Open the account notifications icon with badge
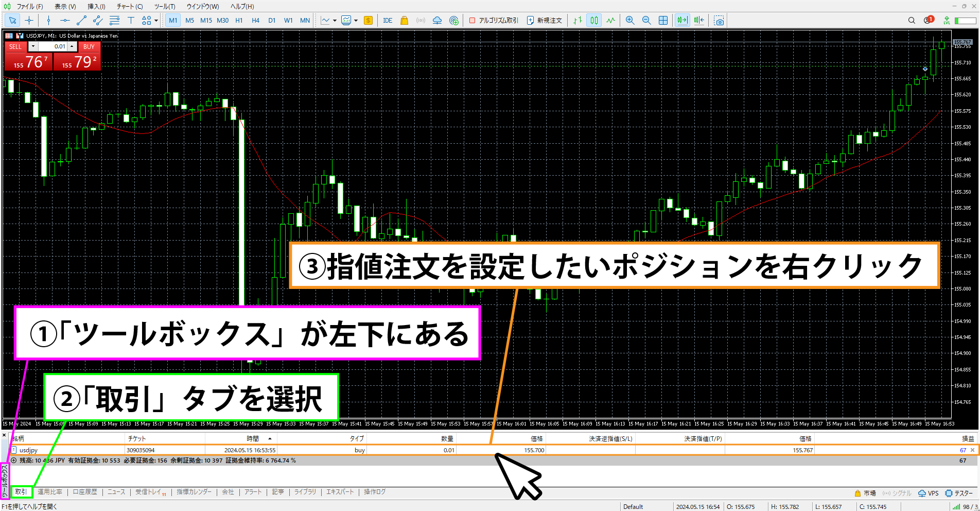This screenshot has height=511, width=980. [x=929, y=20]
